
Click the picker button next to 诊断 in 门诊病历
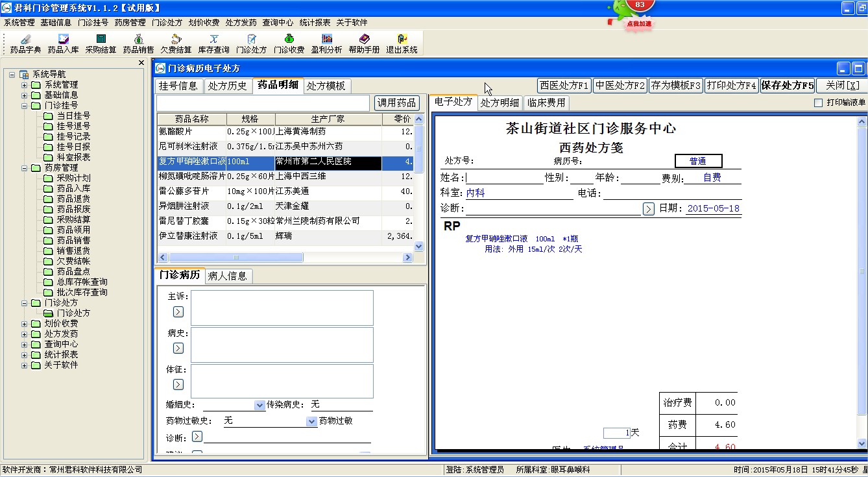pos(197,436)
